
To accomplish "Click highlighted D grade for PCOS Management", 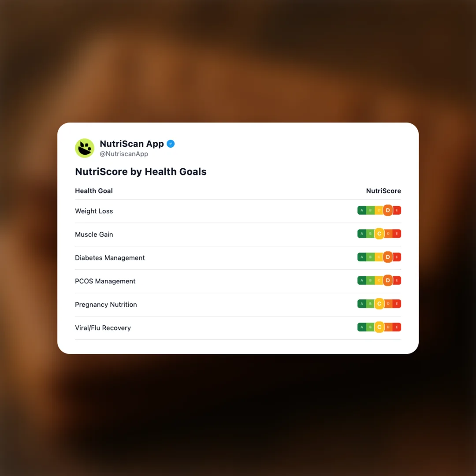I will [x=388, y=281].
